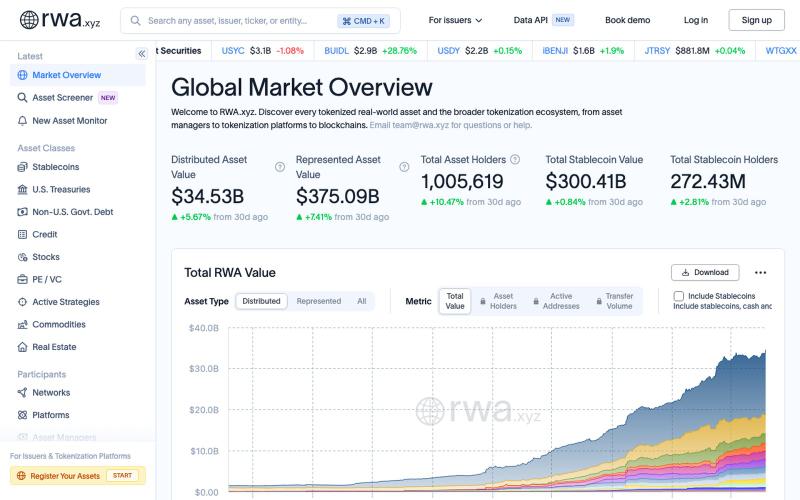
Task: Click the search magnifier icon
Action: [x=135, y=21]
